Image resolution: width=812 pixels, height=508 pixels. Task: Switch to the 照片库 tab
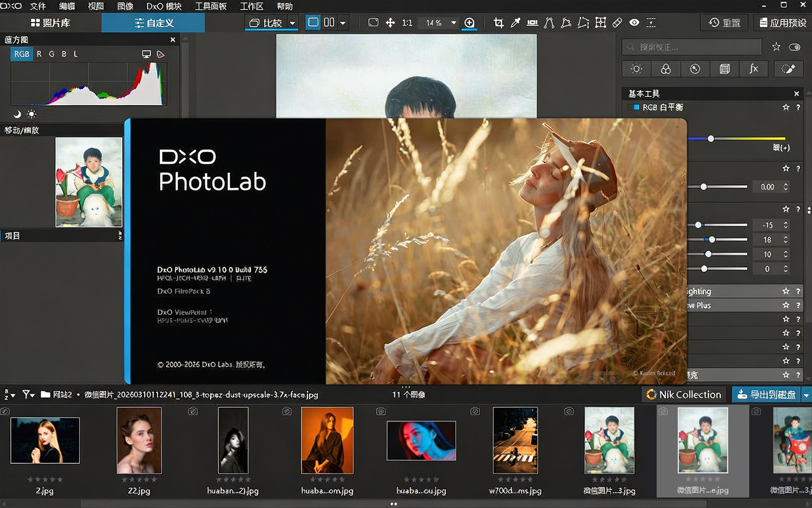pos(50,23)
